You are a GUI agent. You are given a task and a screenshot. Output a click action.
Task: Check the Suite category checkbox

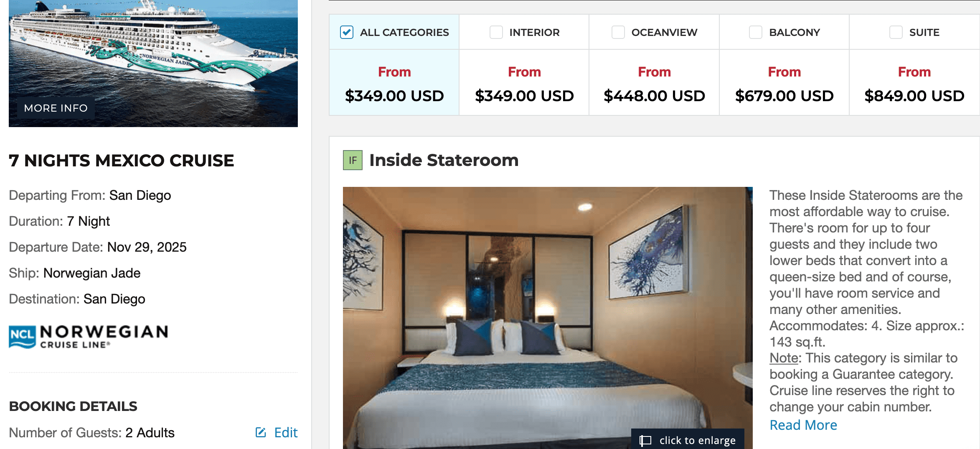tap(896, 32)
